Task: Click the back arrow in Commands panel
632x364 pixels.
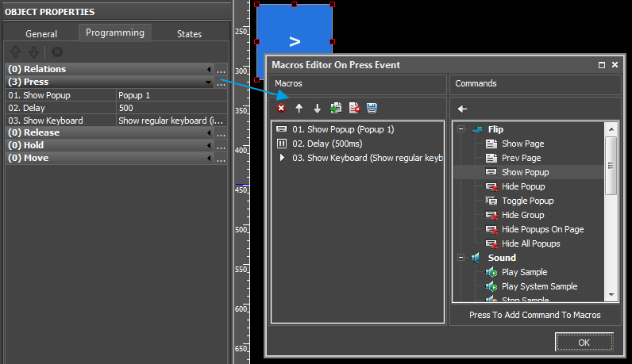Action: (462, 109)
